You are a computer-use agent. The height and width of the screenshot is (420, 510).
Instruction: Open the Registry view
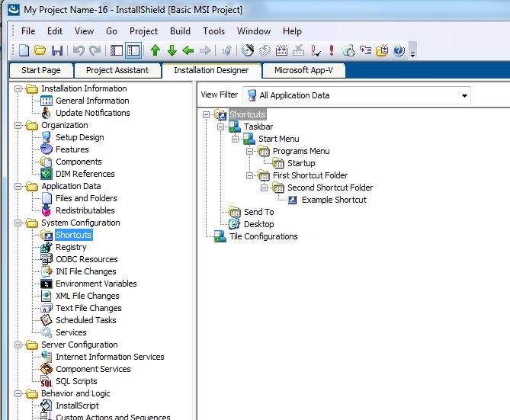[x=71, y=247]
